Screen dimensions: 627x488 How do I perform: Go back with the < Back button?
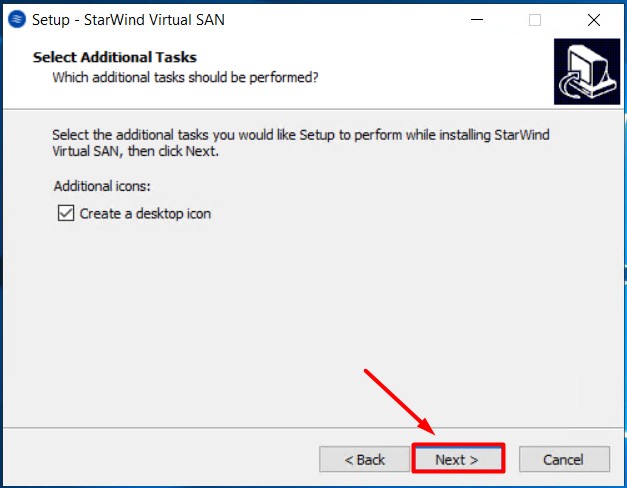pyautogui.click(x=364, y=459)
